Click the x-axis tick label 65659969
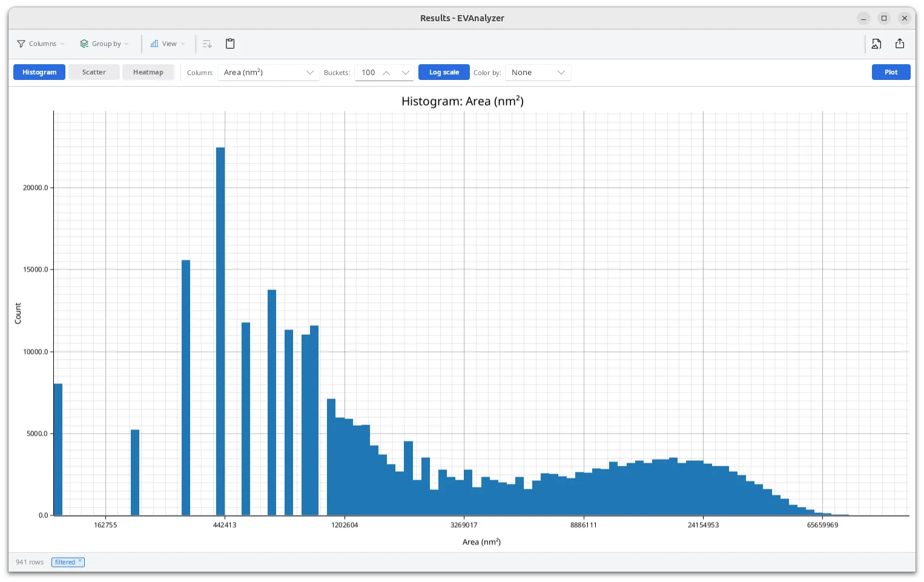 (x=823, y=525)
